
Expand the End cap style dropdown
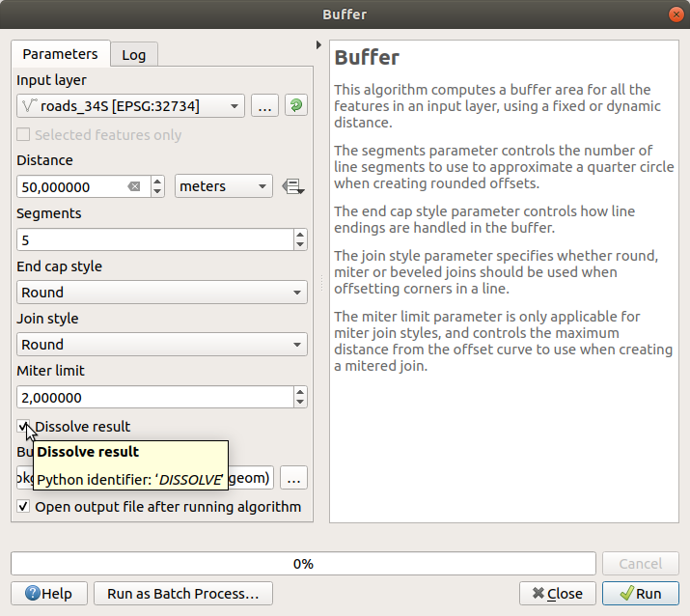click(x=162, y=293)
